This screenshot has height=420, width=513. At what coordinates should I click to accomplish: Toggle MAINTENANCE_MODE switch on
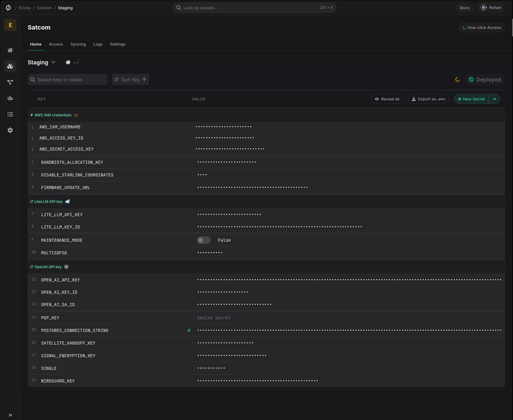click(x=204, y=240)
